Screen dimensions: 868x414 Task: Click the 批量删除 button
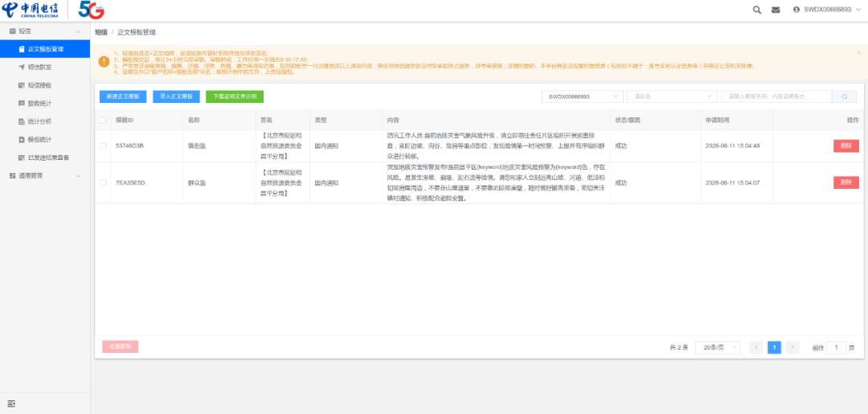(x=120, y=346)
